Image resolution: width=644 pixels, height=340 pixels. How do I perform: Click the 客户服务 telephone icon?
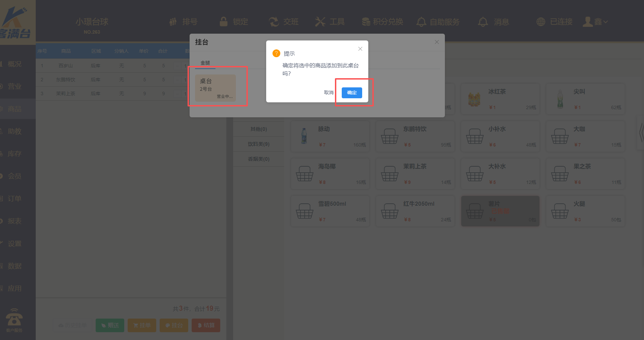tap(14, 318)
